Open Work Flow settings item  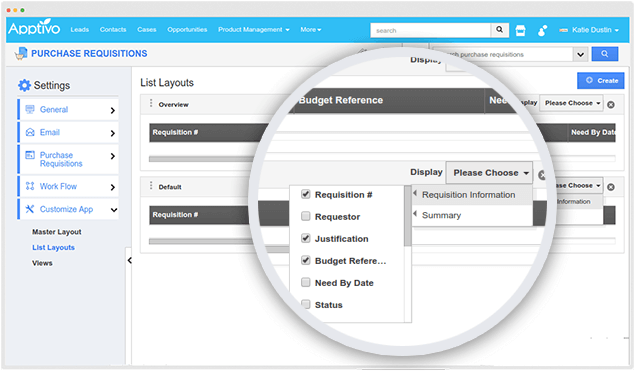68,186
